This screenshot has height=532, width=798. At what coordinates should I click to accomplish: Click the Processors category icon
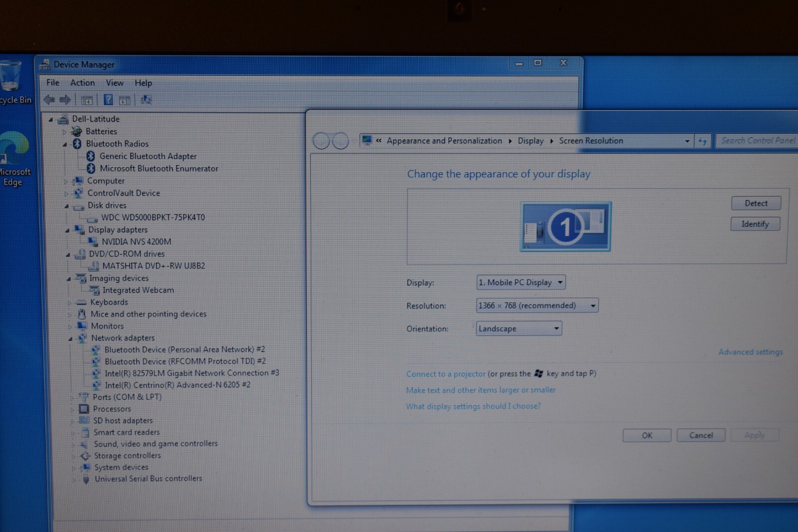click(84, 409)
